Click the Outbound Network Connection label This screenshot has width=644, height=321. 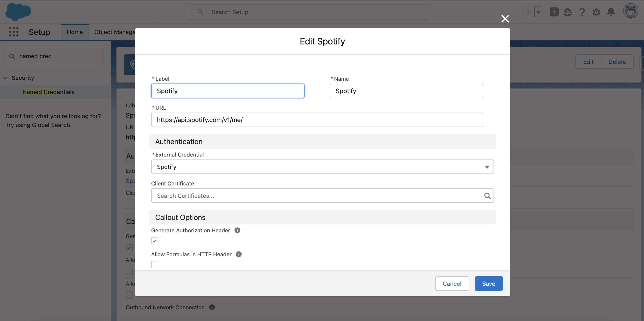tap(165, 307)
